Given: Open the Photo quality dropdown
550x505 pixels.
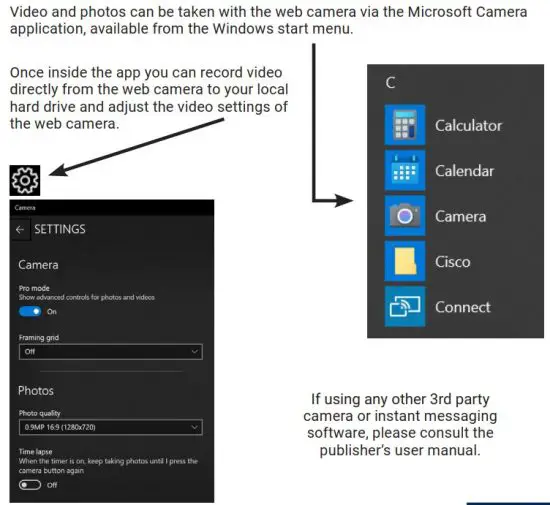Looking at the screenshot, I should [110, 427].
